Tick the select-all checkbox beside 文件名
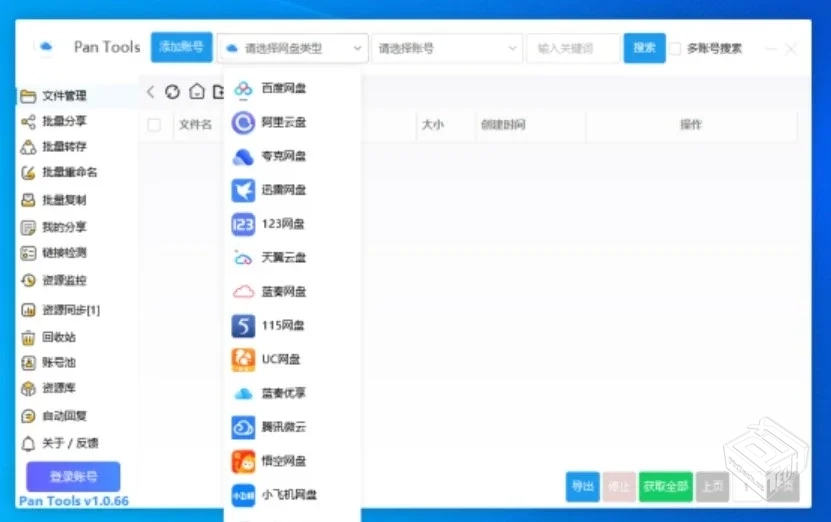 (154, 125)
